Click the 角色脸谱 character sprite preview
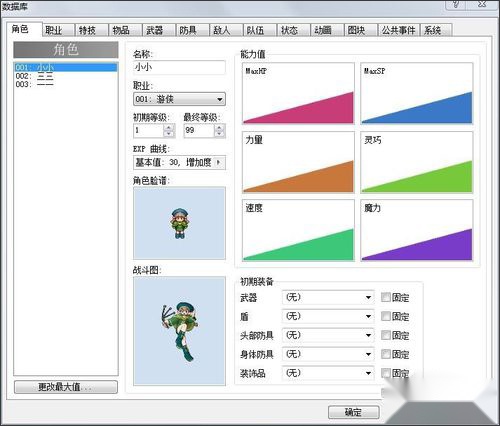 (x=179, y=223)
